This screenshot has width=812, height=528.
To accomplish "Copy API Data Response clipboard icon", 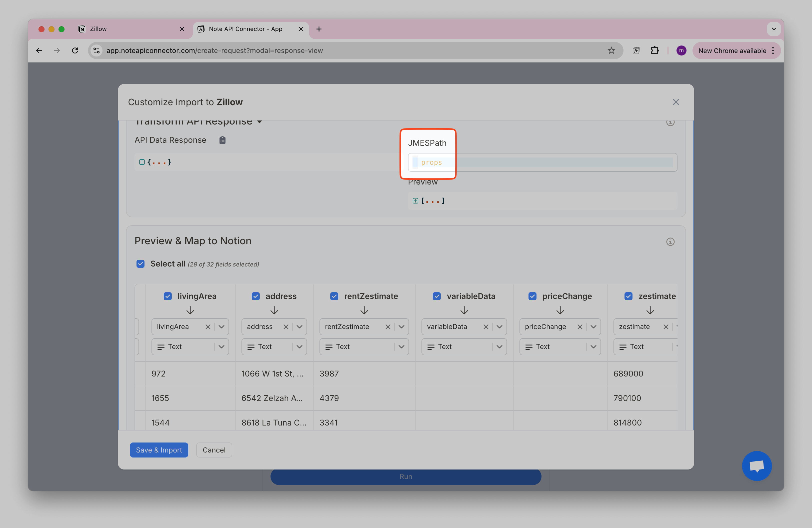I will (x=222, y=140).
